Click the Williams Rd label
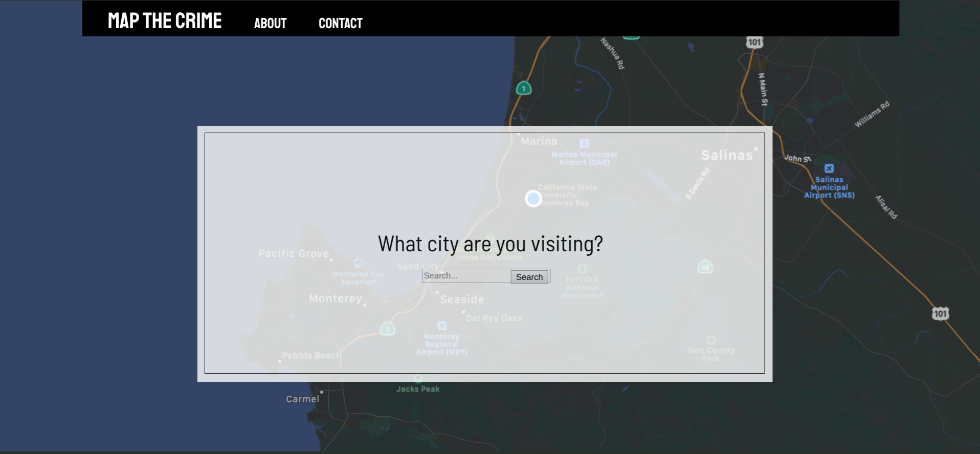980x454 pixels. (873, 114)
